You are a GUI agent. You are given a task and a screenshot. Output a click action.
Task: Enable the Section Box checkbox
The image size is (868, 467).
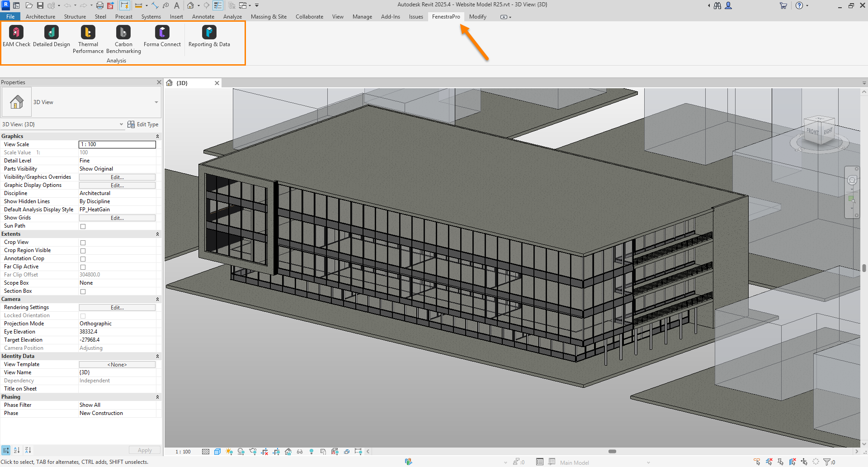click(x=83, y=291)
